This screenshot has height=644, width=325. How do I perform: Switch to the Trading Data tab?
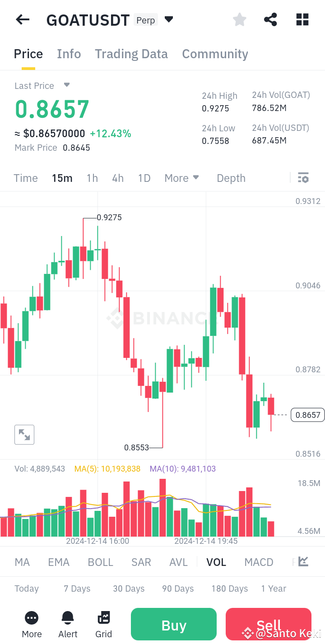point(131,54)
